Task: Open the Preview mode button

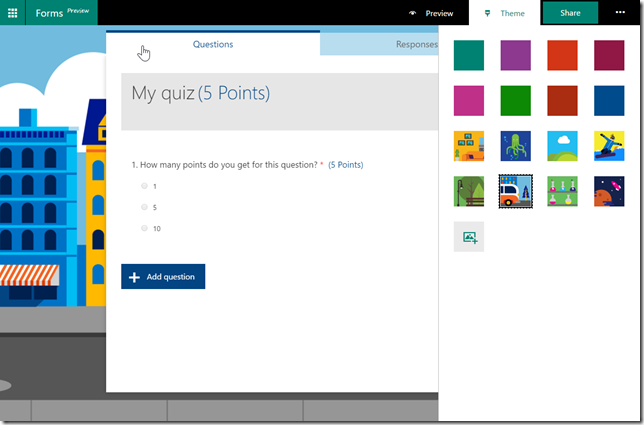Action: (x=431, y=13)
